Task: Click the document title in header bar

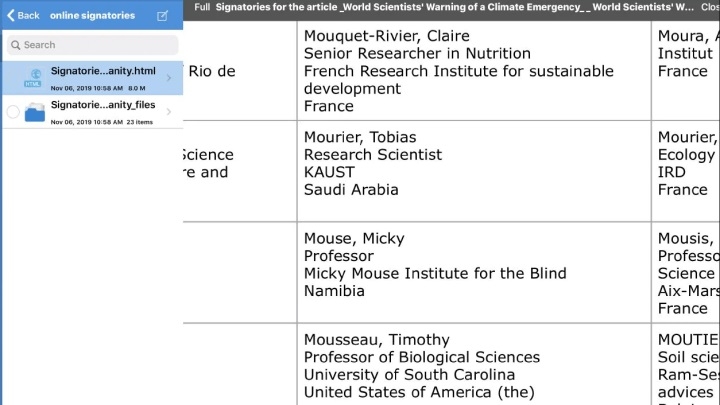Action: click(455, 7)
